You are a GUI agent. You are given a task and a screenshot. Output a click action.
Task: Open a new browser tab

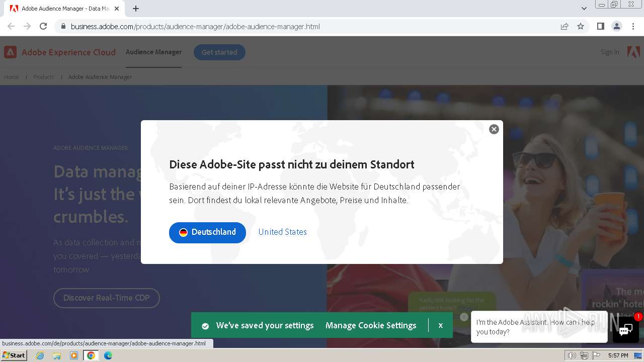[136, 9]
